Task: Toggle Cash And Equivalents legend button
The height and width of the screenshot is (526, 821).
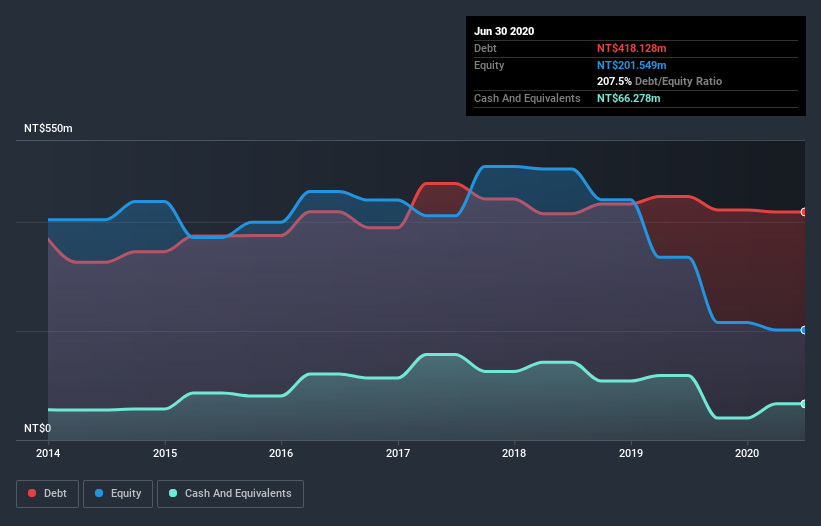Action: click(230, 494)
